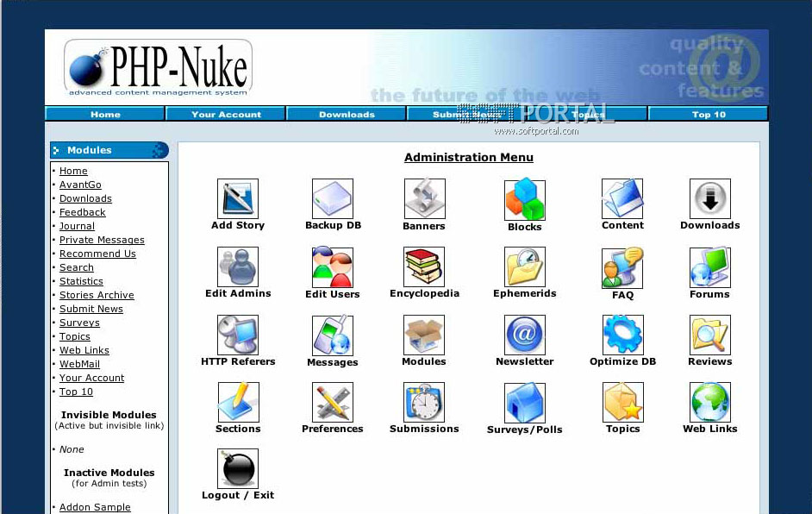Open the Top 10 sidebar link
This screenshot has height=514, width=812.
(76, 392)
